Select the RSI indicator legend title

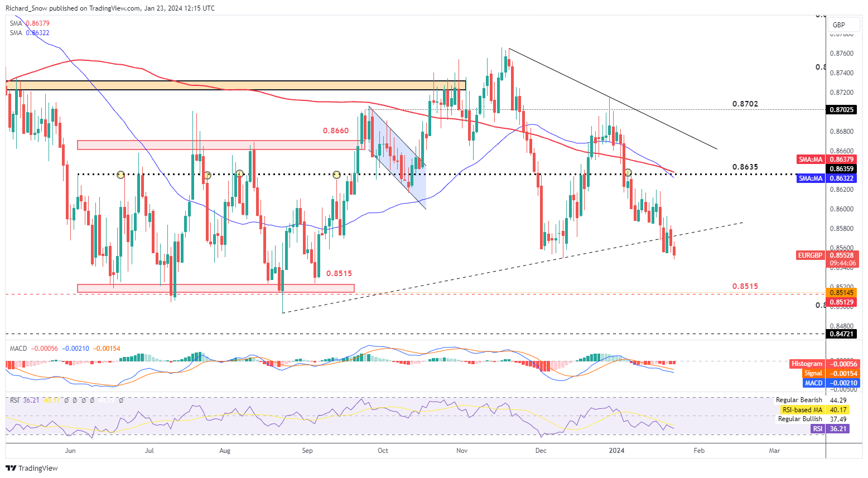pyautogui.click(x=15, y=400)
